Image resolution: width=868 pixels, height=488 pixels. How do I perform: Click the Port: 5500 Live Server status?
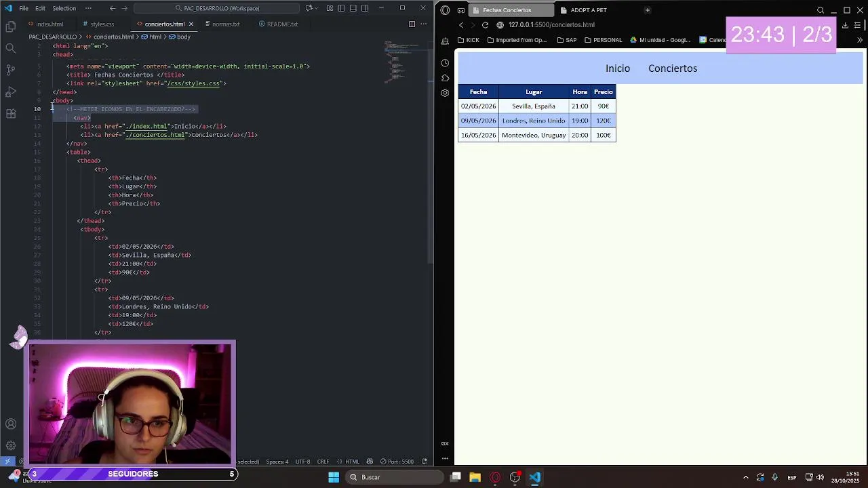pos(397,462)
